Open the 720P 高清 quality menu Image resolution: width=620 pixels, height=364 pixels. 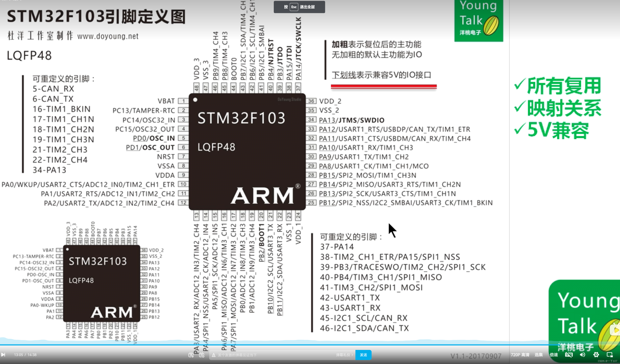point(520,355)
